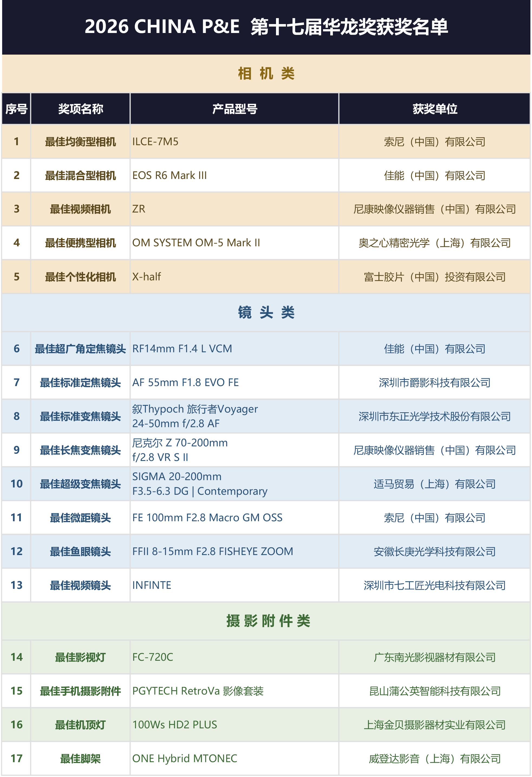532x777 pixels.
Task: Click the "产品型号" column header
Action: [x=235, y=109]
